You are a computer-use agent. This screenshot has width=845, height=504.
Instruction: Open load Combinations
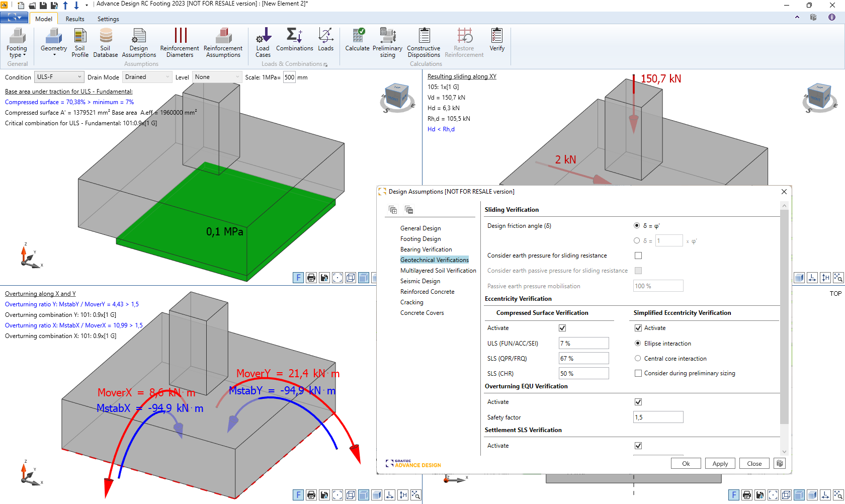295,40
